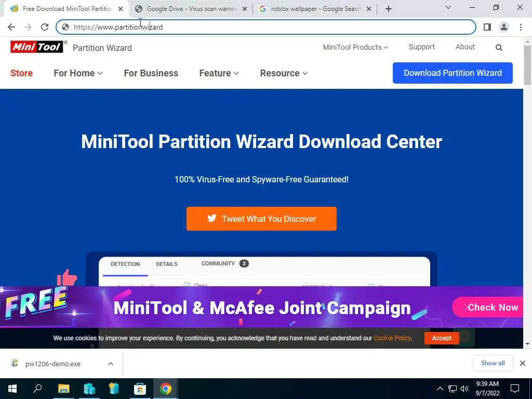Open the Chrome three-dot menu
The image size is (532, 399).
(521, 27)
